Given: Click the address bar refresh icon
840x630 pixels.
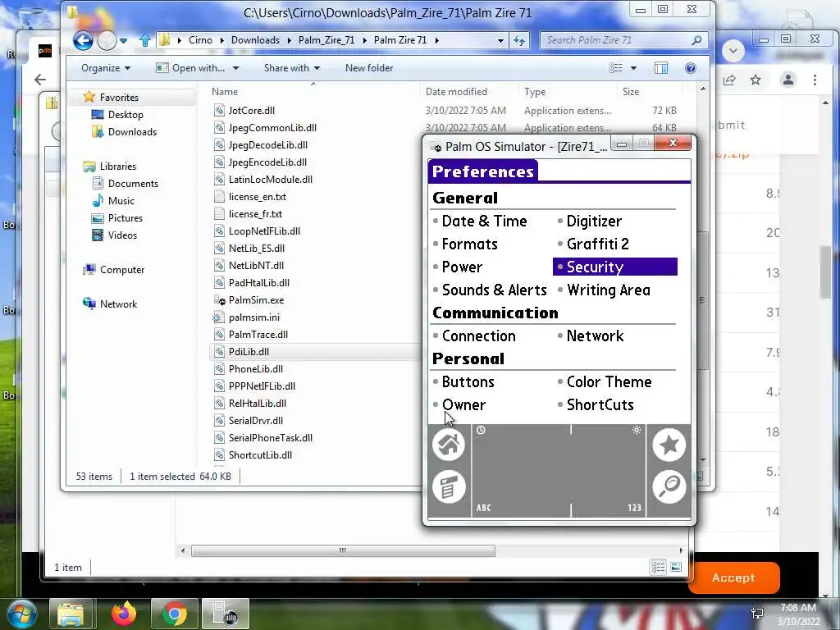Looking at the screenshot, I should click(x=519, y=40).
